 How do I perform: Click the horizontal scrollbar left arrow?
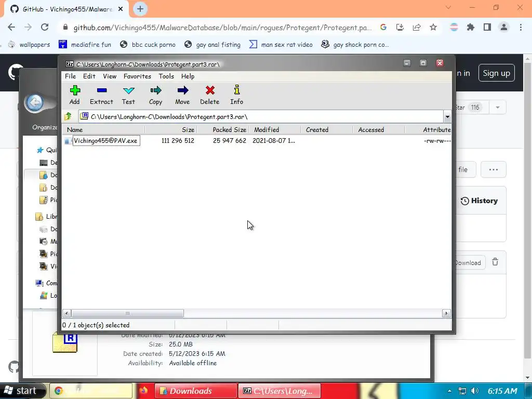point(67,313)
